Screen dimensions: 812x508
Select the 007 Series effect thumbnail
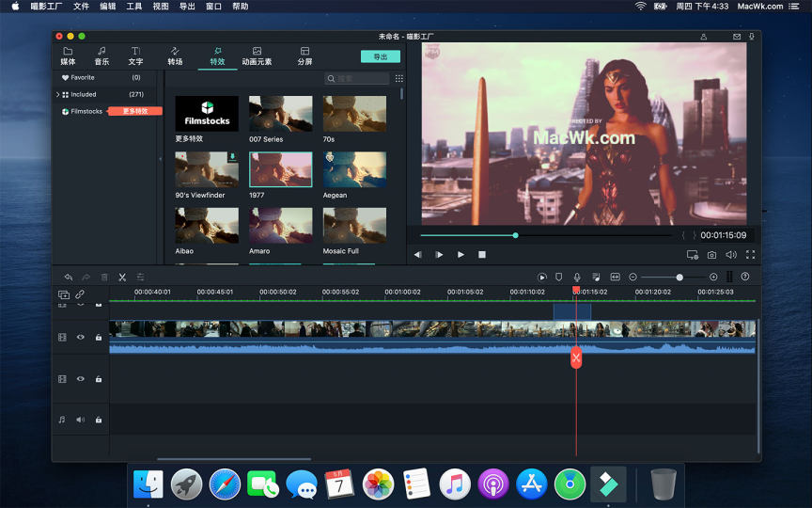pyautogui.click(x=281, y=113)
